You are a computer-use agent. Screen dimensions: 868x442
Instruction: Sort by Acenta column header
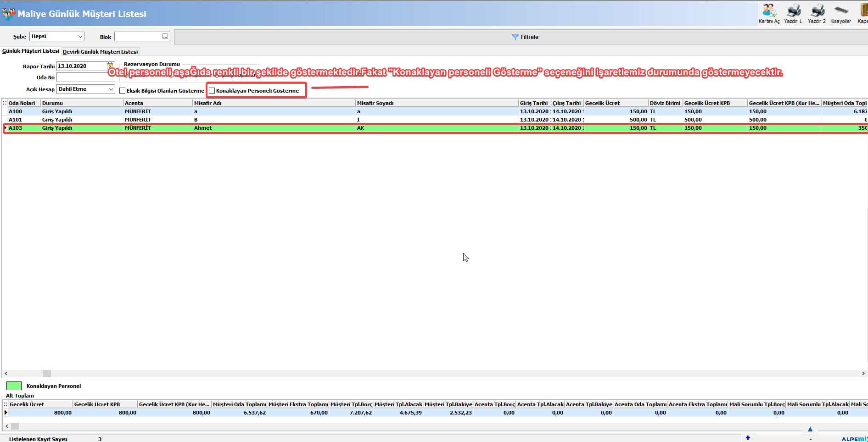pyautogui.click(x=158, y=103)
